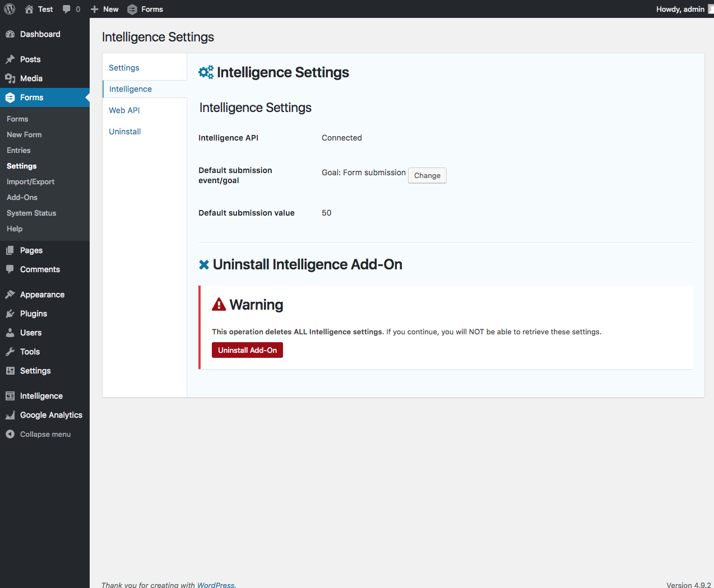
Task: Open Dashboard label in sidebar
Action: click(40, 34)
